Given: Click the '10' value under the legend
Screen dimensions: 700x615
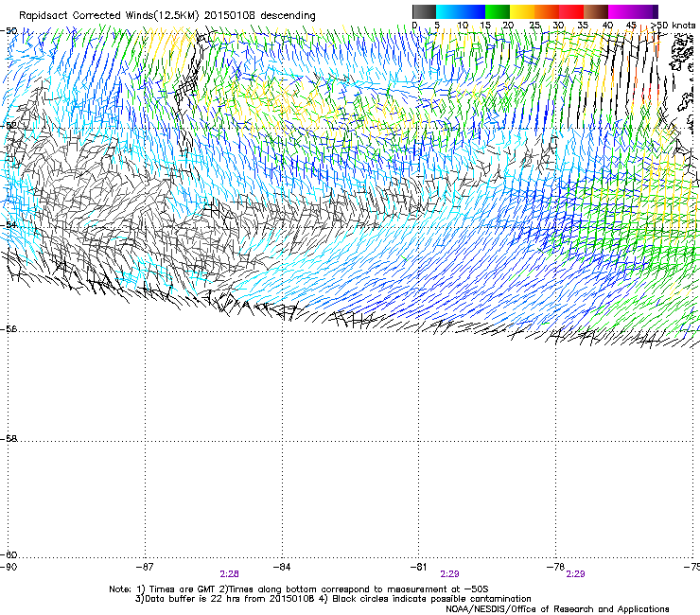Looking at the screenshot, I should coord(463,26).
